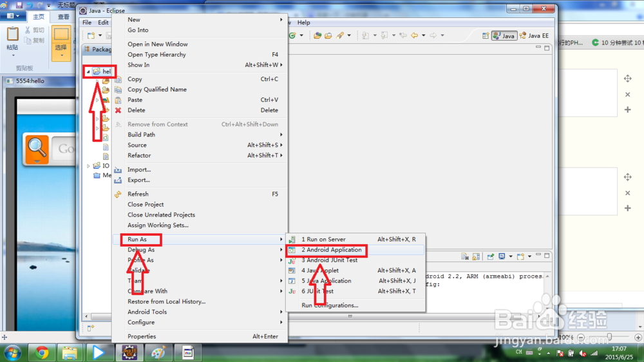Switch to the Java EE perspective

535,35
